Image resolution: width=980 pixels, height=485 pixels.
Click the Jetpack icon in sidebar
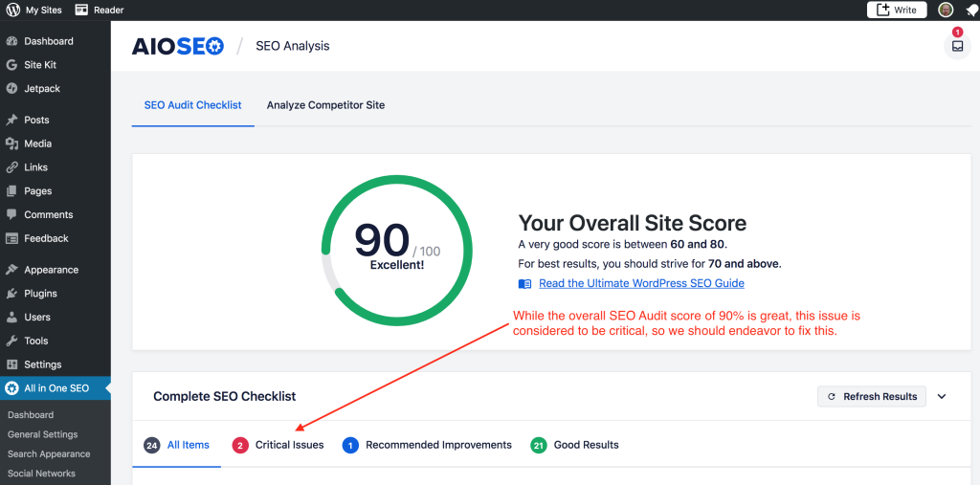[11, 89]
